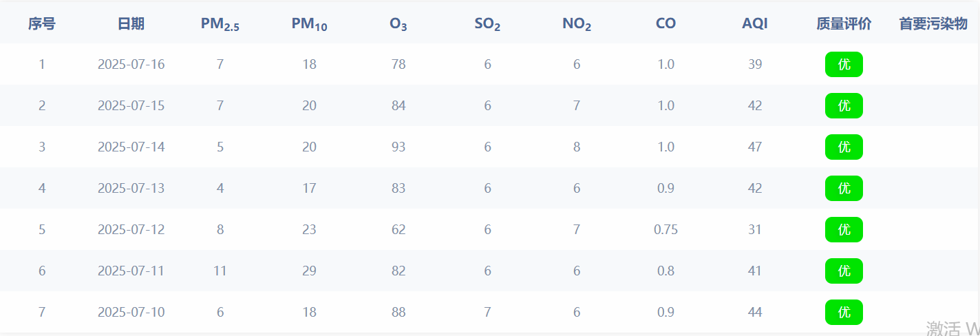Select the date cell 2025-07-15
This screenshot has width=980, height=336.
pyautogui.click(x=131, y=105)
